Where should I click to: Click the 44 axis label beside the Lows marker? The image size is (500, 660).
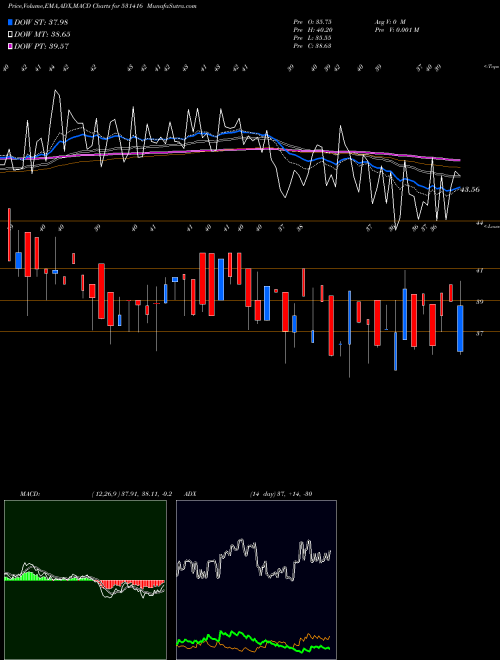pos(479,223)
